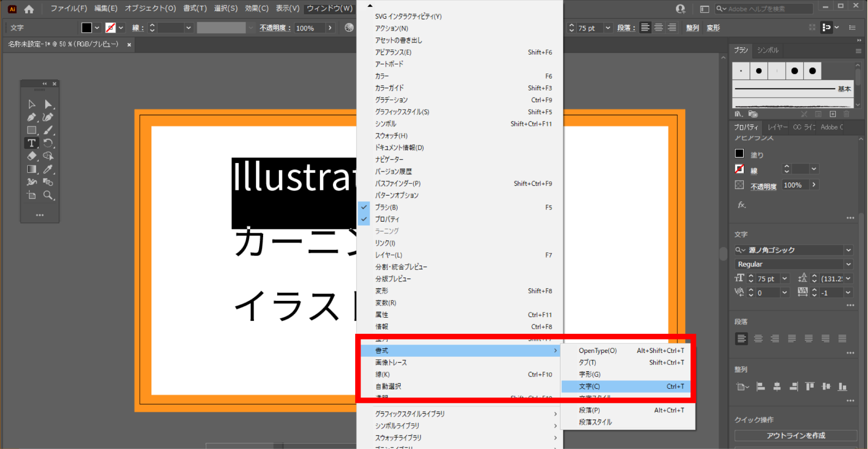868x449 pixels.
Task: Open the font family 源ノ角ゴシック dropdown
Action: 848,250
